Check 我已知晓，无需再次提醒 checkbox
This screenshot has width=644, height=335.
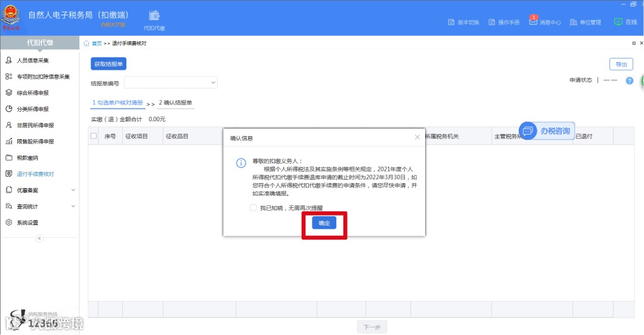tap(253, 208)
